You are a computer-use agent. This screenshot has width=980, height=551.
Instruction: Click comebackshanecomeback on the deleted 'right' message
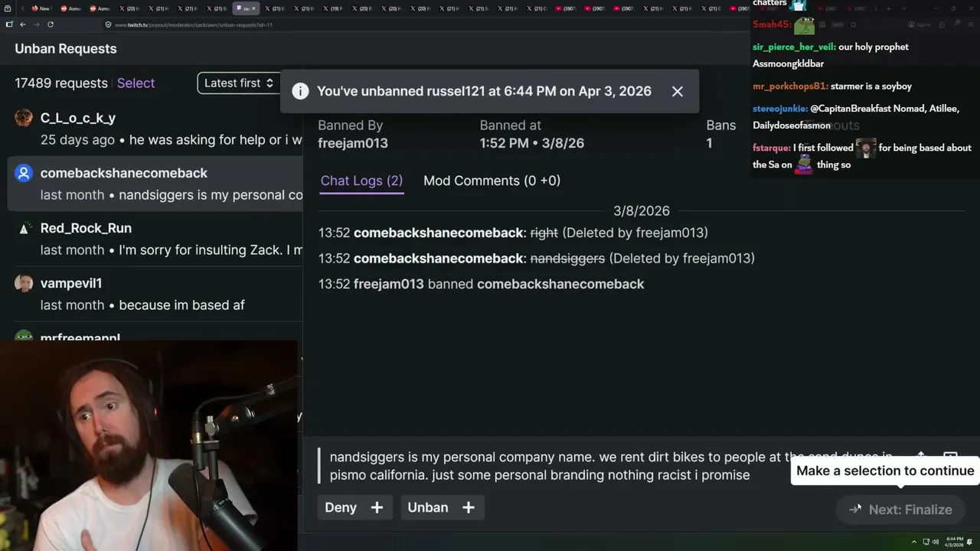(439, 233)
